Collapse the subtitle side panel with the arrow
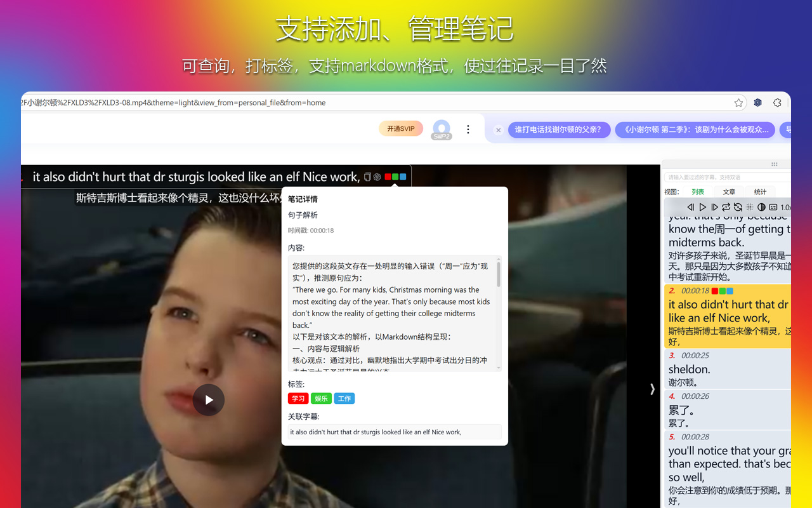812x508 pixels. (x=652, y=389)
